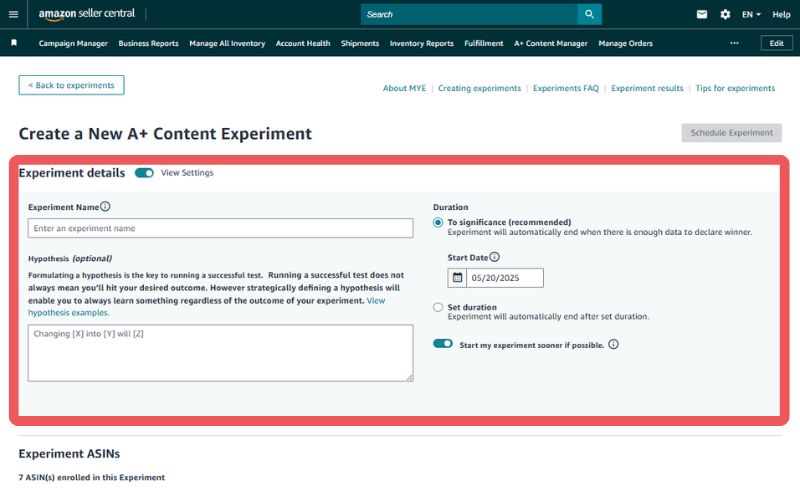The width and height of the screenshot is (800, 500).
Task: Open Manage All Inventory
Action: coord(227,43)
